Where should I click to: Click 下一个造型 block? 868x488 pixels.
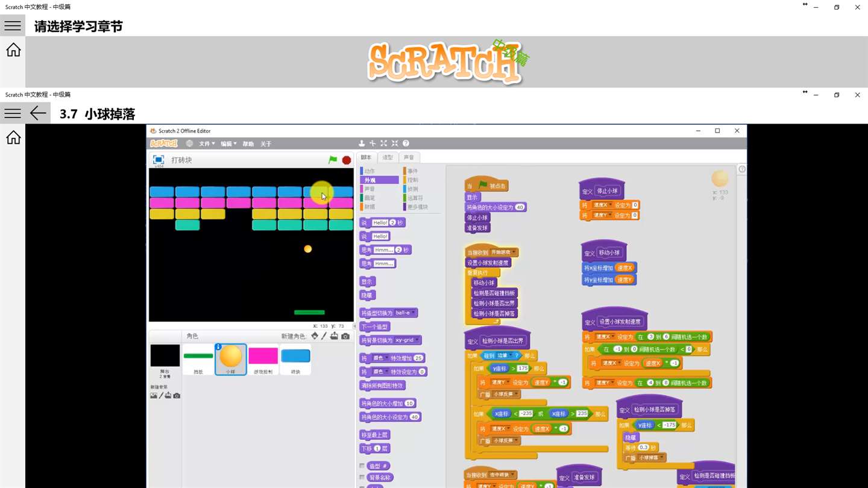pos(375,327)
